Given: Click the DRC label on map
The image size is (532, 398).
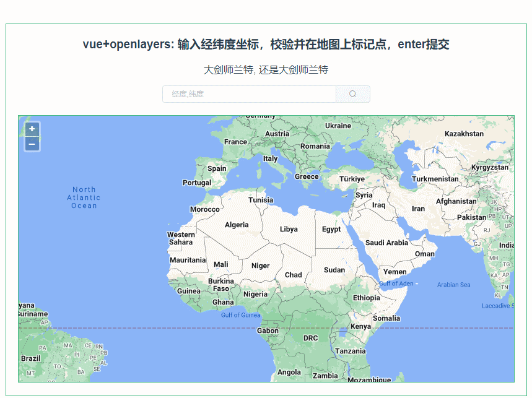Looking at the screenshot, I should [310, 339].
